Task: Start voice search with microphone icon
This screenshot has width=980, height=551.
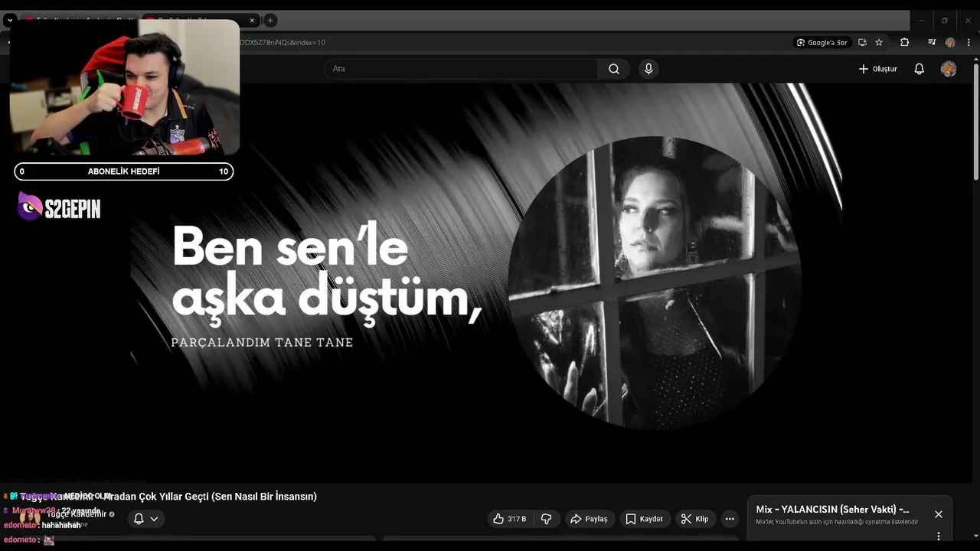Action: [648, 69]
